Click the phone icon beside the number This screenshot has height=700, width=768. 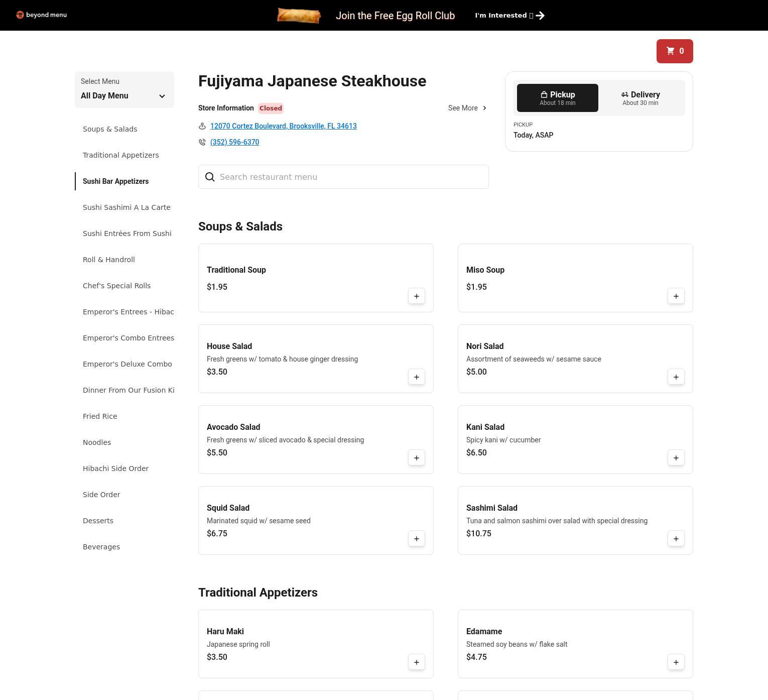[202, 142]
